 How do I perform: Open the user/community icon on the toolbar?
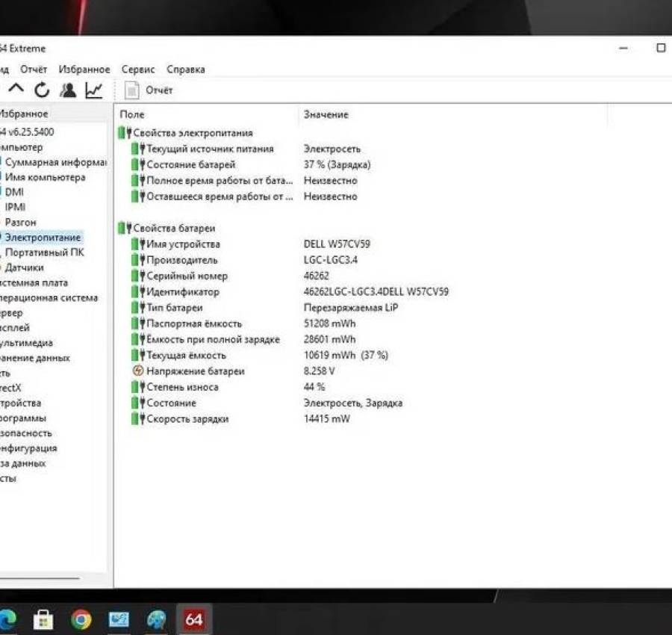pos(69,89)
